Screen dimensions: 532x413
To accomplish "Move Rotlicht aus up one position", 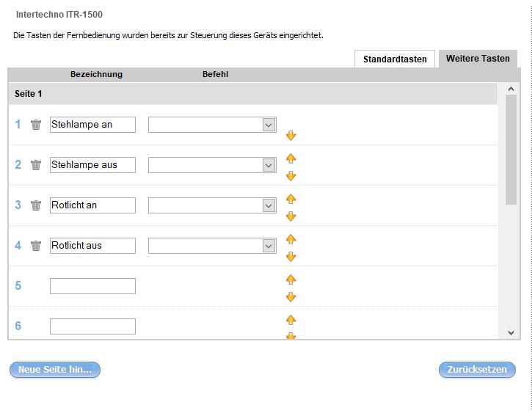I will tap(291, 239).
